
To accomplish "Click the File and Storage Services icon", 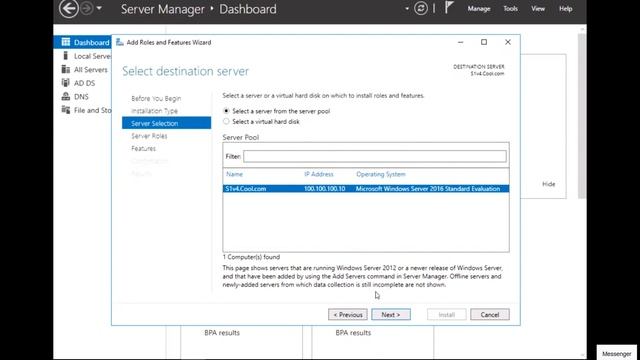I will pyautogui.click(x=65, y=110).
